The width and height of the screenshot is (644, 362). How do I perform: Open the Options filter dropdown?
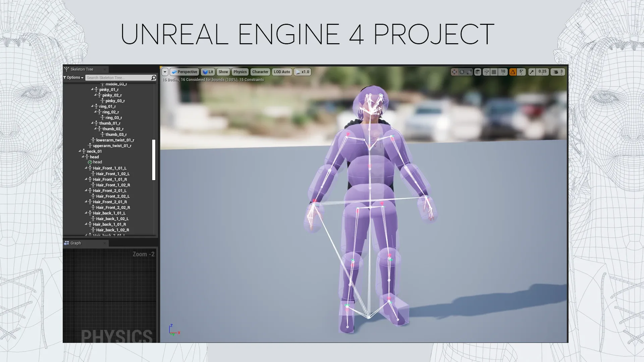[73, 77]
